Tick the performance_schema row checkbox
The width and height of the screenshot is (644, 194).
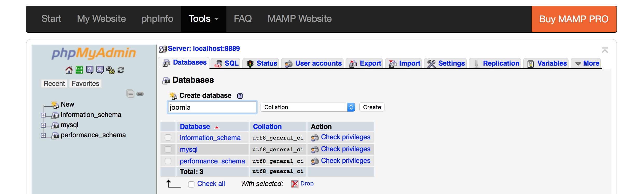click(168, 161)
